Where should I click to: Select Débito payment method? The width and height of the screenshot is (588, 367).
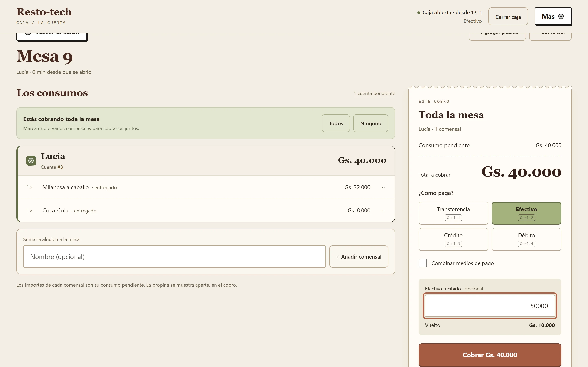pyautogui.click(x=526, y=239)
